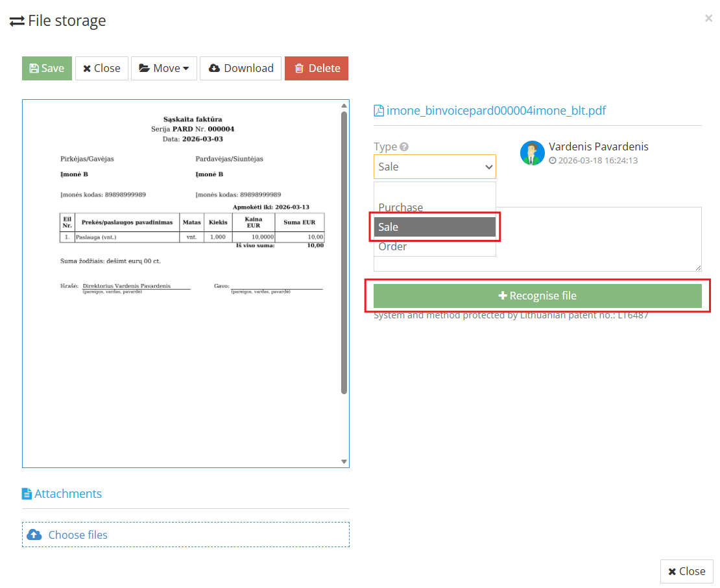Click the down arrow of the preview scrollbar

coord(343,462)
